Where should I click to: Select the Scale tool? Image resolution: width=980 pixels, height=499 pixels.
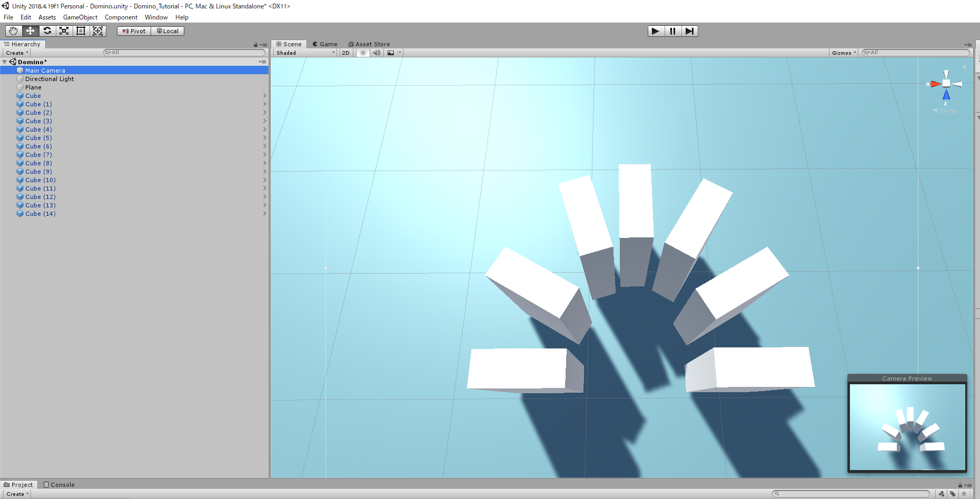click(64, 31)
